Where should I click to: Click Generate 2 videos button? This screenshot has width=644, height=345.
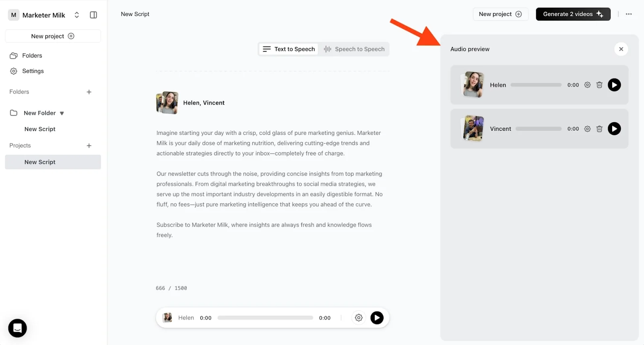[573, 14]
